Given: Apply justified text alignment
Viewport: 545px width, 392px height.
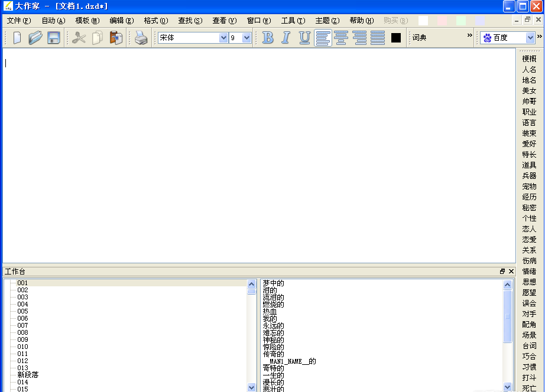Looking at the screenshot, I should [x=378, y=37].
